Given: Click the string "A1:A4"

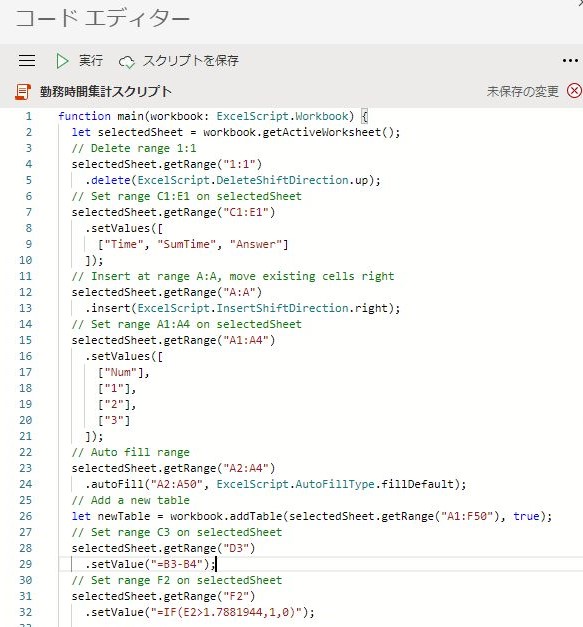Looking at the screenshot, I should 246,340.
